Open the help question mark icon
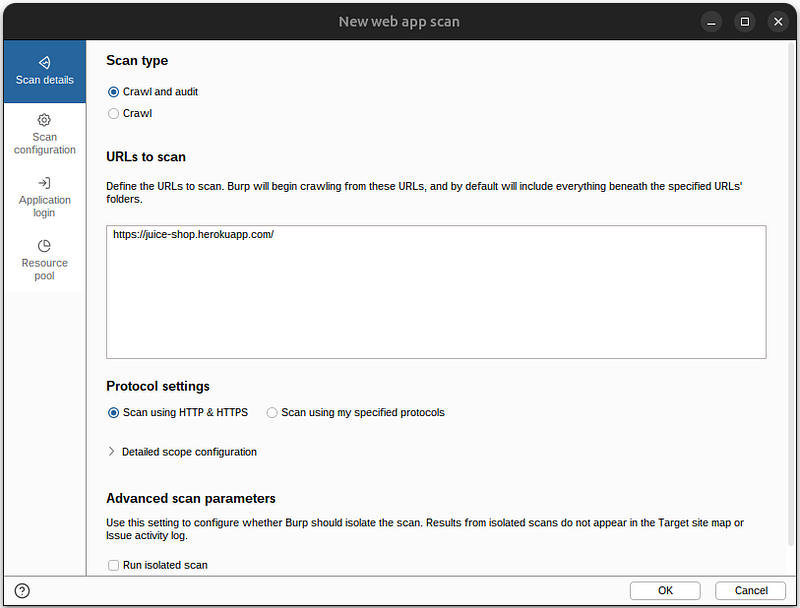800x608 pixels. 22,591
